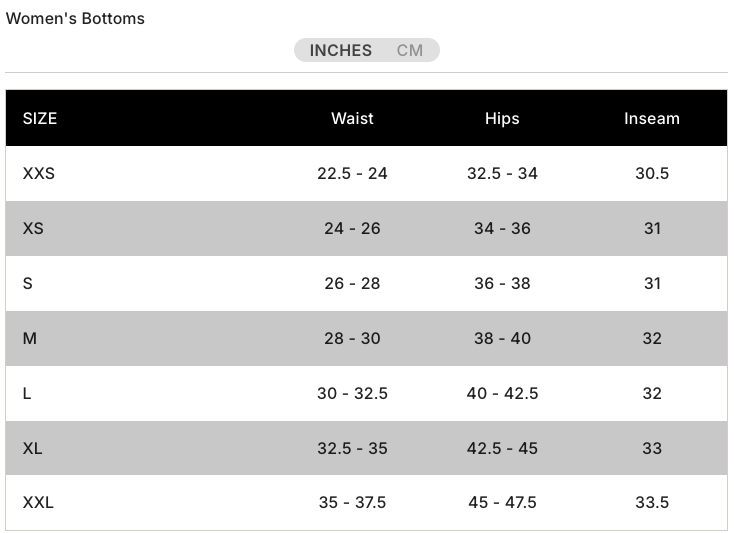The height and width of the screenshot is (533, 734).
Task: Click the Waist column header
Action: tap(352, 118)
